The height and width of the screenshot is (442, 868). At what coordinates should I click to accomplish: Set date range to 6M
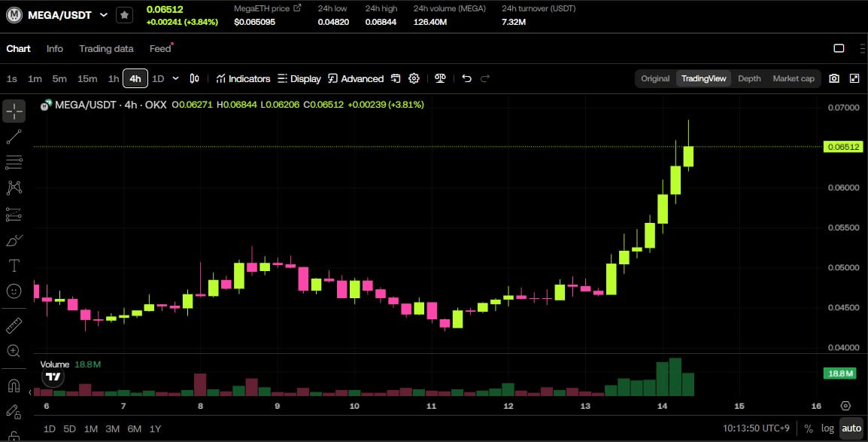point(135,428)
